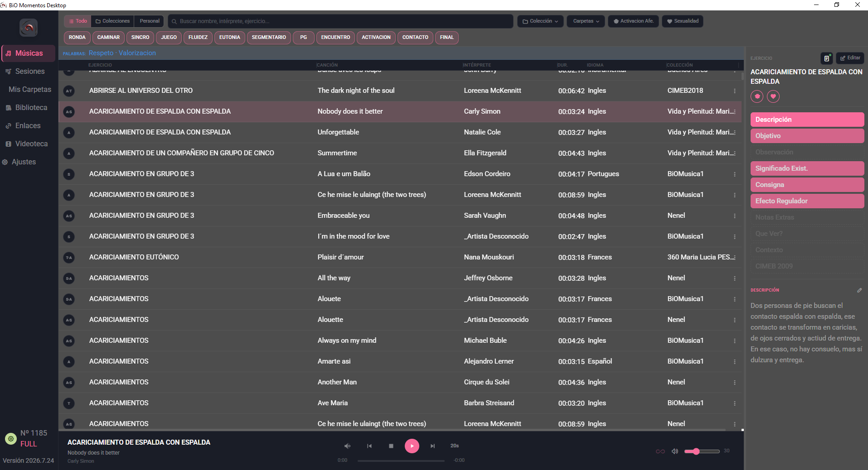Screen dimensions: 868x470
Task: Click the Editar button
Action: pyautogui.click(x=850, y=58)
